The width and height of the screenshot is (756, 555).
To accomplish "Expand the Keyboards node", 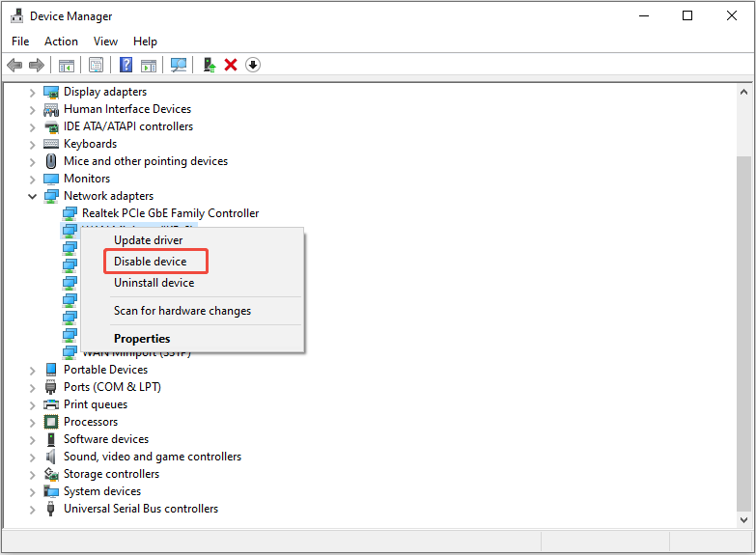I will click(32, 145).
